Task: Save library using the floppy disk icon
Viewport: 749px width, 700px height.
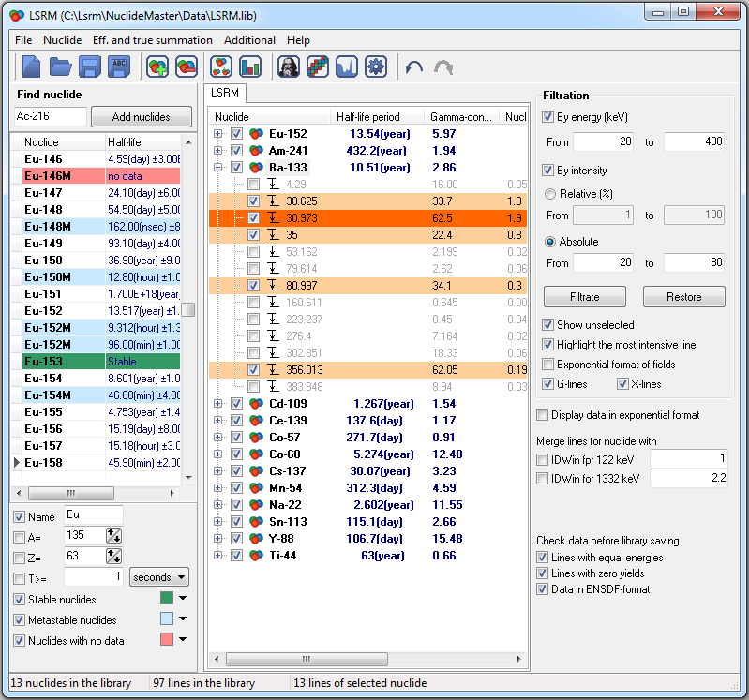Action: point(90,67)
